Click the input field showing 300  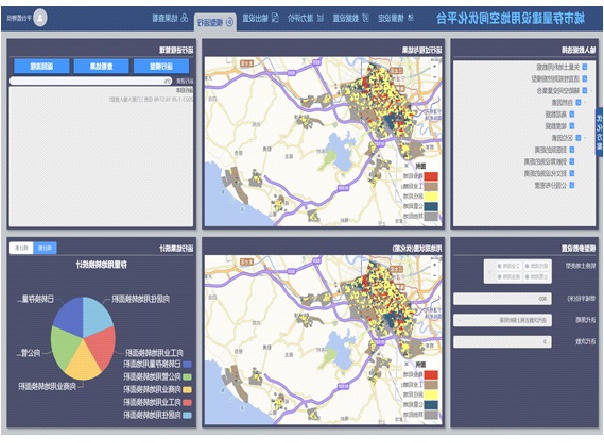click(x=502, y=299)
